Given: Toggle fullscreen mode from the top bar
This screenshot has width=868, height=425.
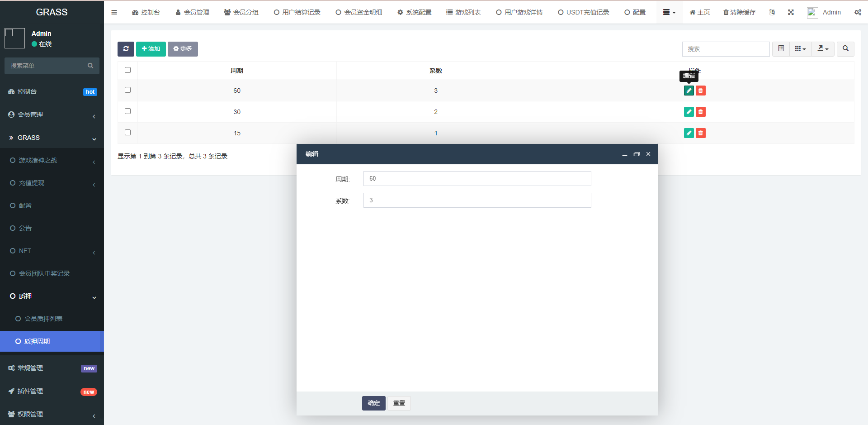Looking at the screenshot, I should coord(790,12).
